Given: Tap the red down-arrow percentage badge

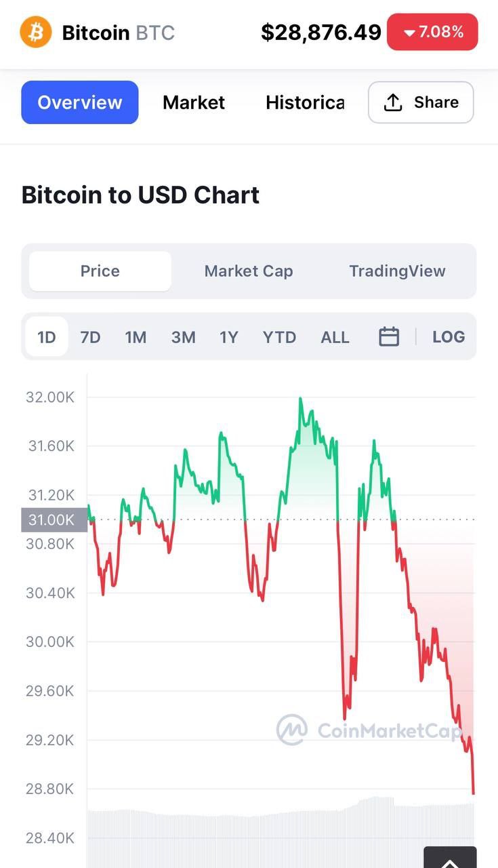Looking at the screenshot, I should pos(432,32).
